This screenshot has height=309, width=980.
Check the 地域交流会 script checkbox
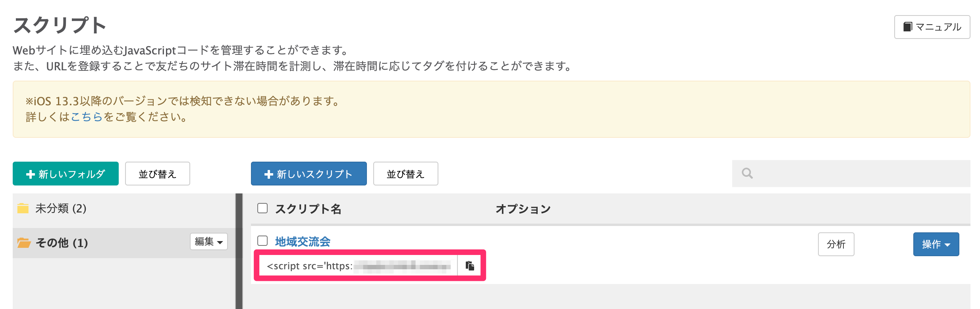pos(262,241)
